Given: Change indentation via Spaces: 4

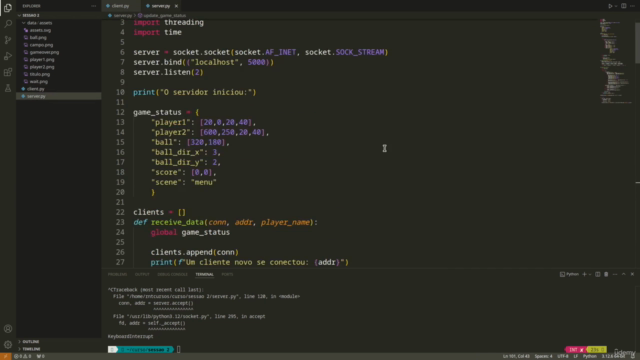Looking at the screenshot, I should point(543,356).
